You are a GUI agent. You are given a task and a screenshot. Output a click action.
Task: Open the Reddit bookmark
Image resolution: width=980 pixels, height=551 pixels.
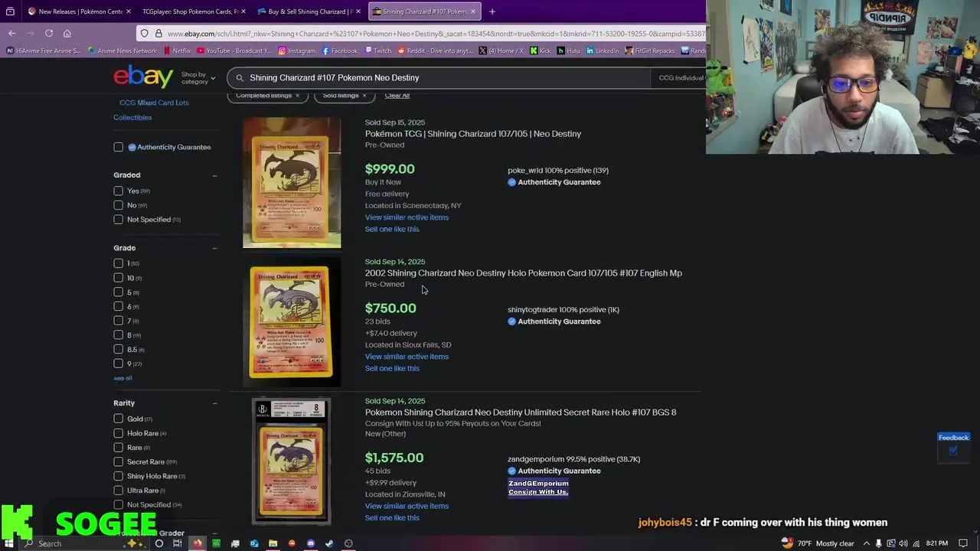click(x=435, y=51)
